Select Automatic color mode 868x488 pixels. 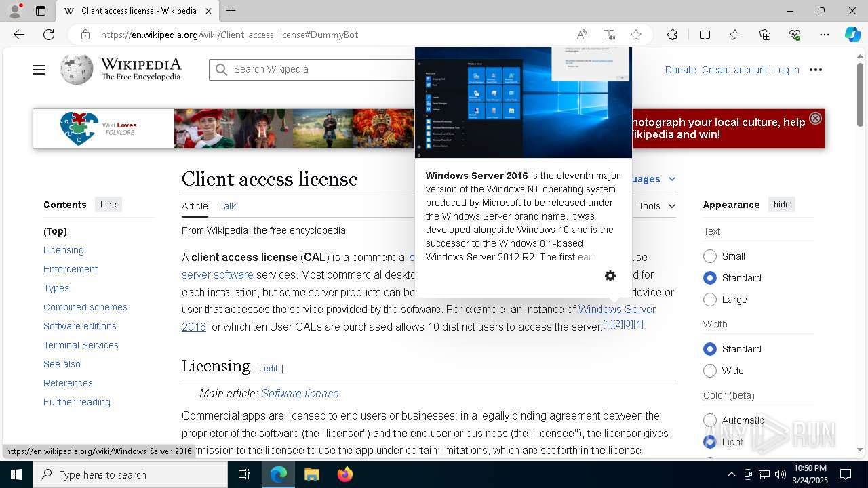710,420
